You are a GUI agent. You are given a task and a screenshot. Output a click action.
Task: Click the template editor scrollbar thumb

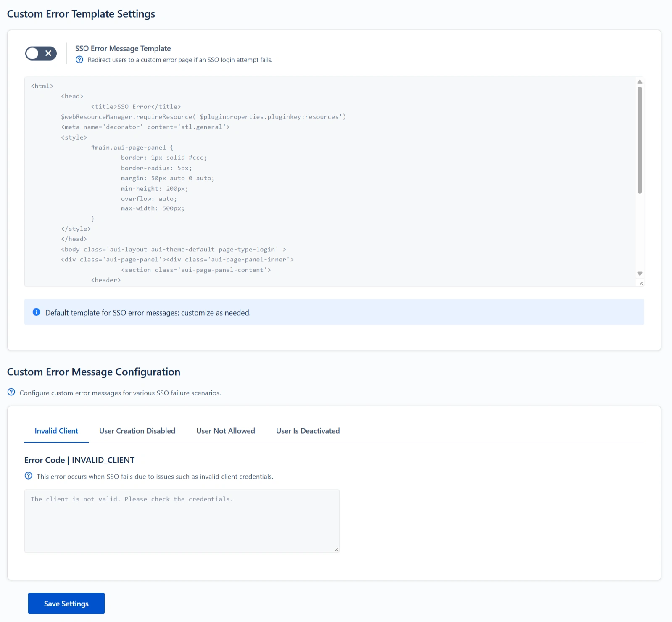click(640, 140)
